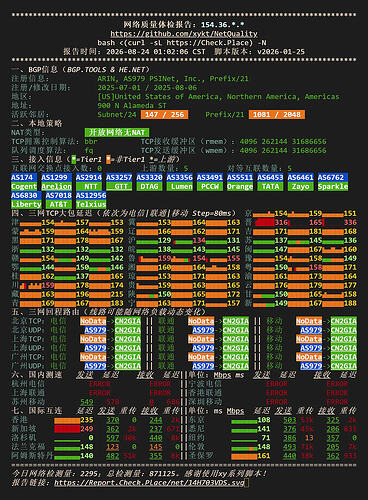Click the red 336 latency value
Screen dimensions: 368x500
point(350,222)
